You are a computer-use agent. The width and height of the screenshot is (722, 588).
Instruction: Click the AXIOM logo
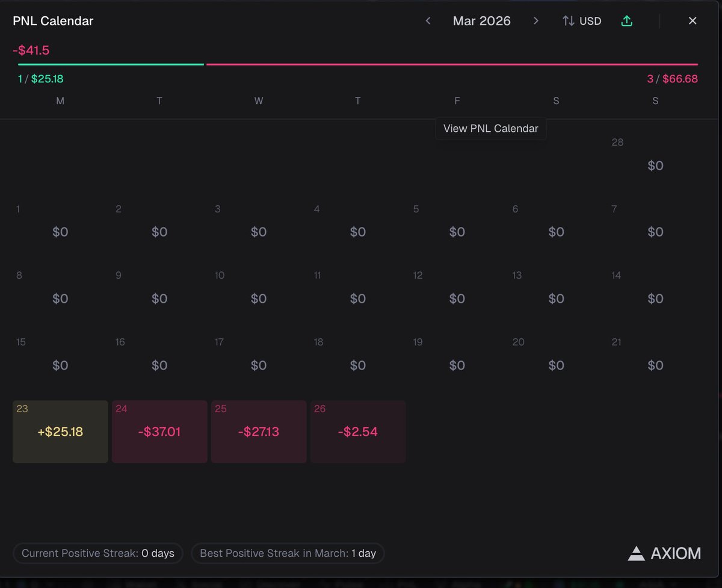point(664,554)
